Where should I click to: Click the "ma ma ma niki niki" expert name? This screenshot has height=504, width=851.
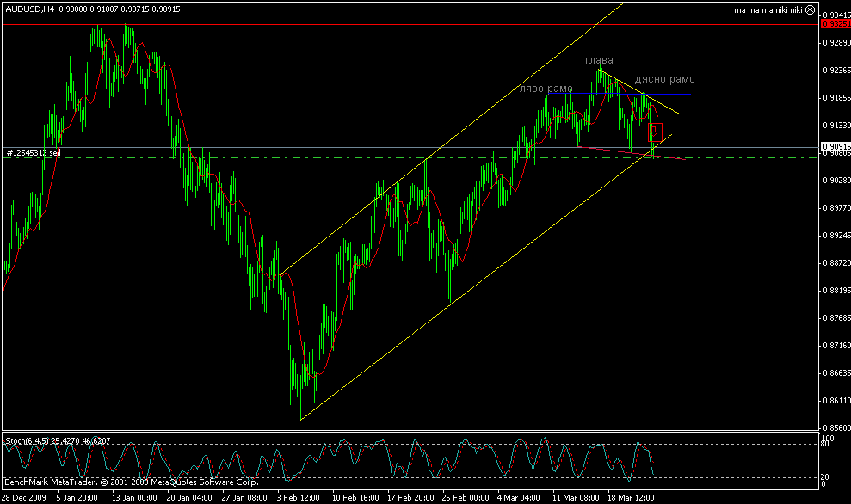(768, 9)
